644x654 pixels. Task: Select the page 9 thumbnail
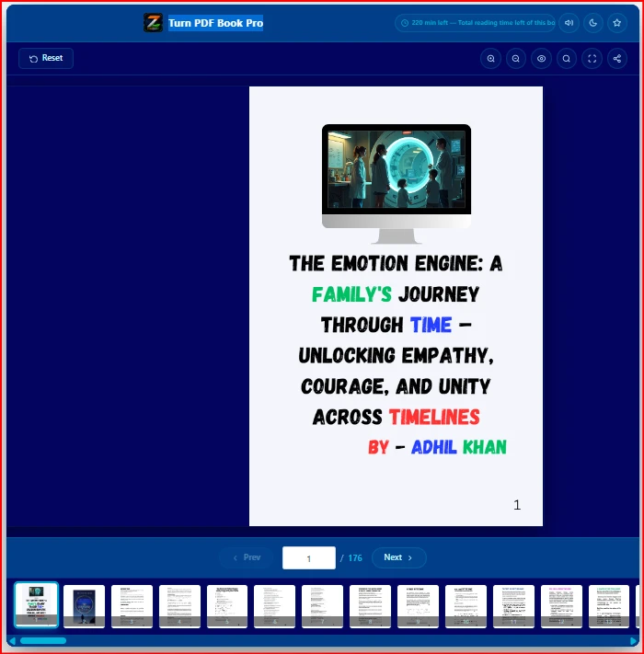[418, 606]
